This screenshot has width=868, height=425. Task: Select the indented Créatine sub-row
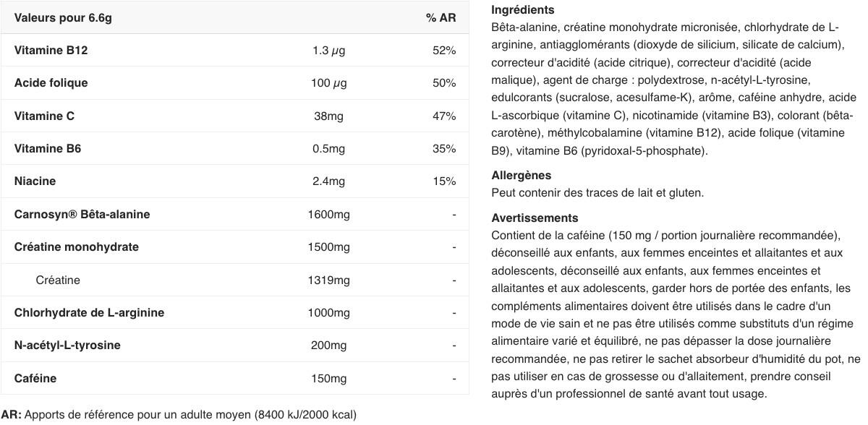point(58,280)
